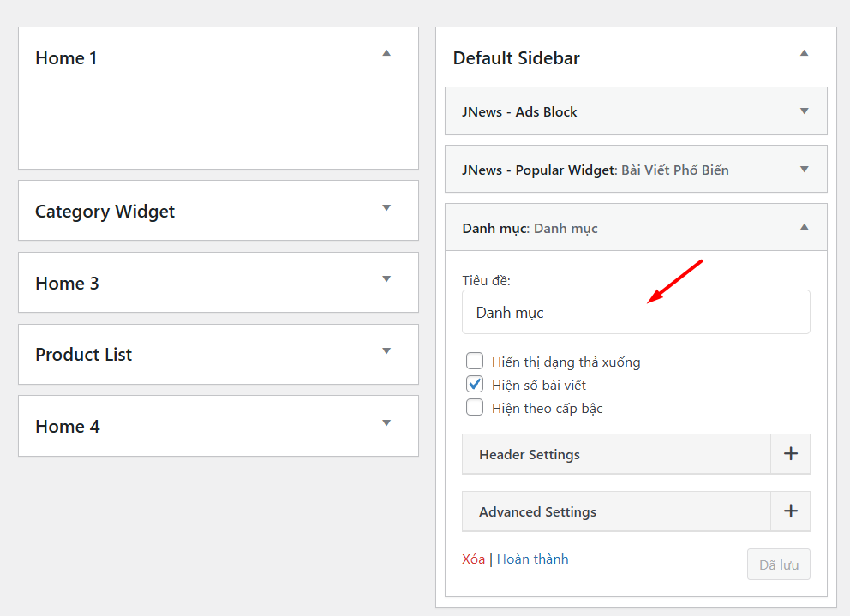Uncheck 'Hiện số bài viết'
The image size is (850, 616).
(x=475, y=384)
